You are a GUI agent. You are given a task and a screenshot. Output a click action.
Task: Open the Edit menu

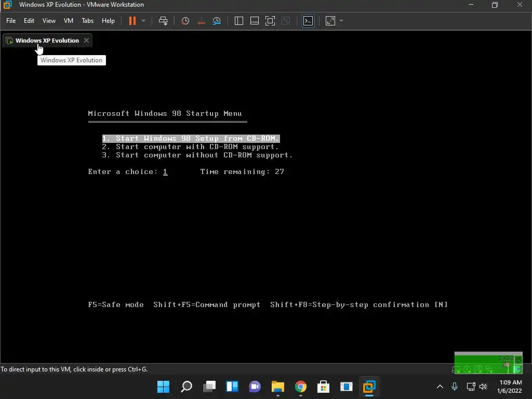tap(29, 21)
